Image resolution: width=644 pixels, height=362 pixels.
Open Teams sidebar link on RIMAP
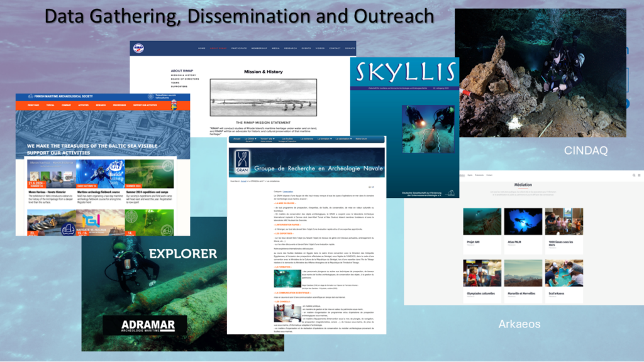pyautogui.click(x=175, y=83)
